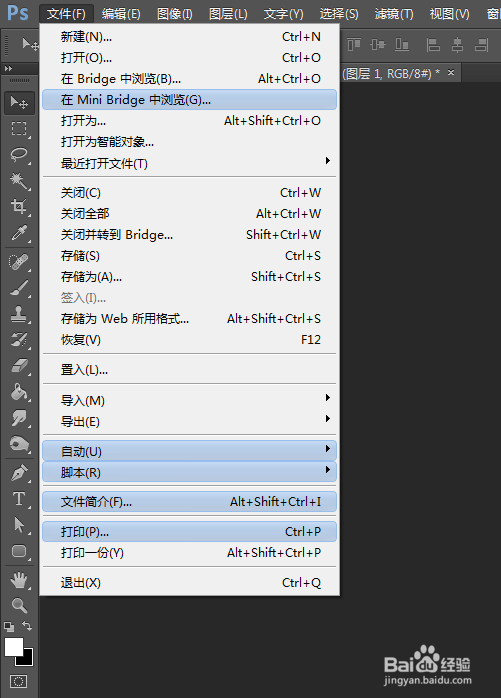Choose 打开为智能对象... entry
Screen dimensions: 501x698
[x=190, y=142]
